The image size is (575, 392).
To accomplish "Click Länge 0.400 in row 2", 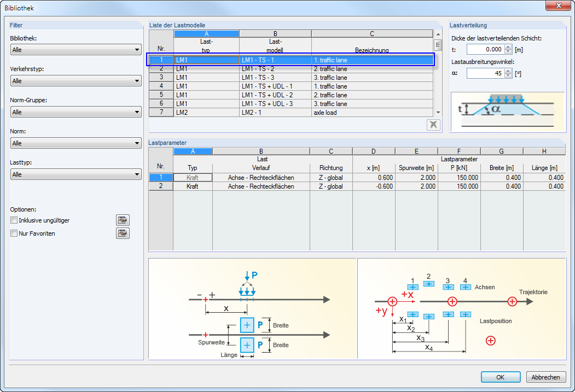I will coord(544,186).
